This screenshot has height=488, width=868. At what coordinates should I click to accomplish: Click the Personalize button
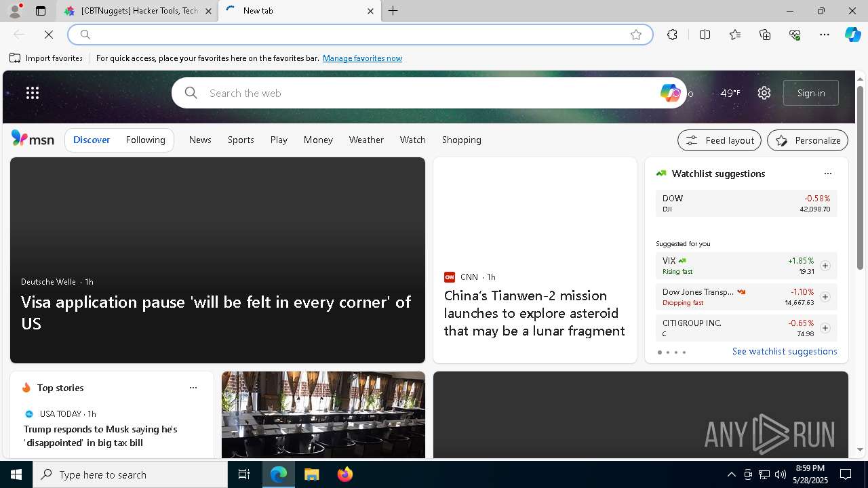(x=808, y=140)
